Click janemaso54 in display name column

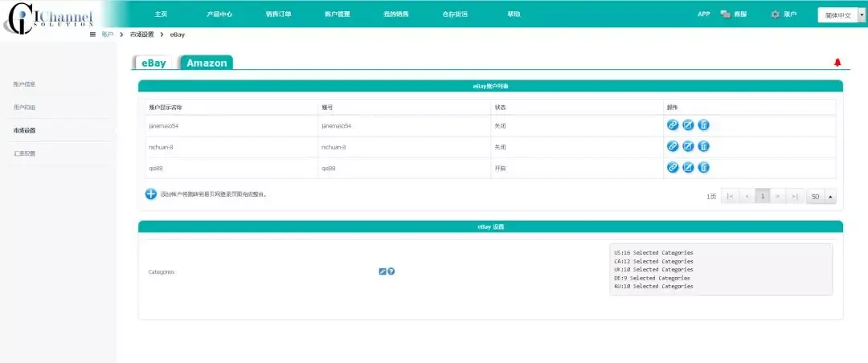tap(163, 125)
